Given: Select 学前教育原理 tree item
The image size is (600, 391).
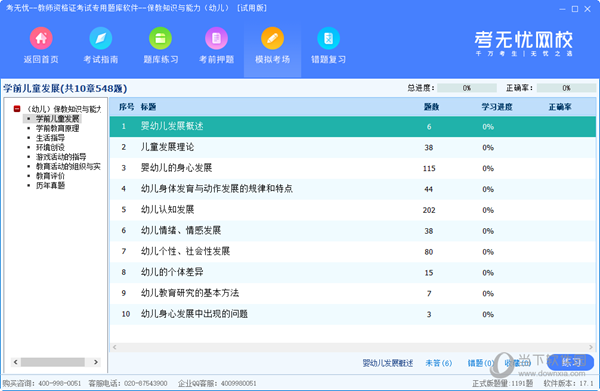Looking at the screenshot, I should (57, 128).
